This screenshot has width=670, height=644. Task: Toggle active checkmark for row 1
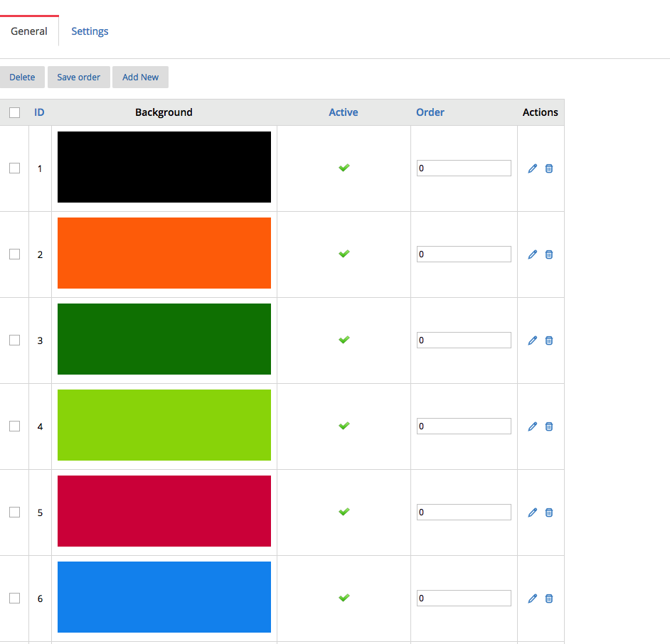tap(344, 168)
